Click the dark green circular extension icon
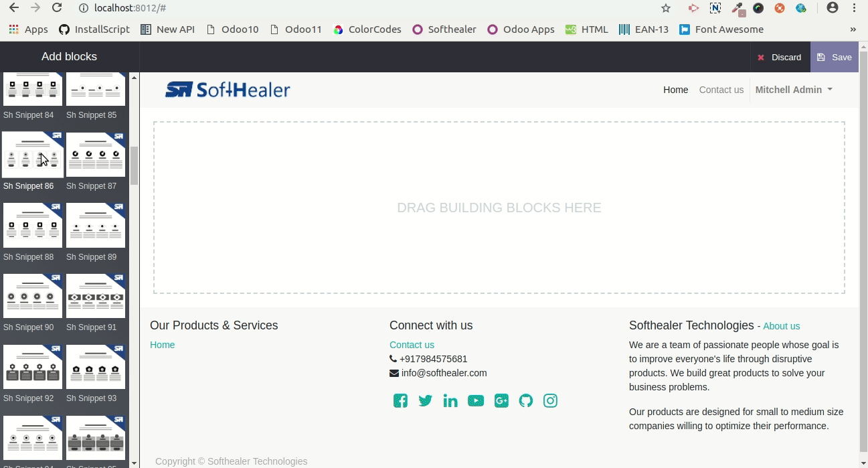This screenshot has height=468, width=868. pos(758,8)
